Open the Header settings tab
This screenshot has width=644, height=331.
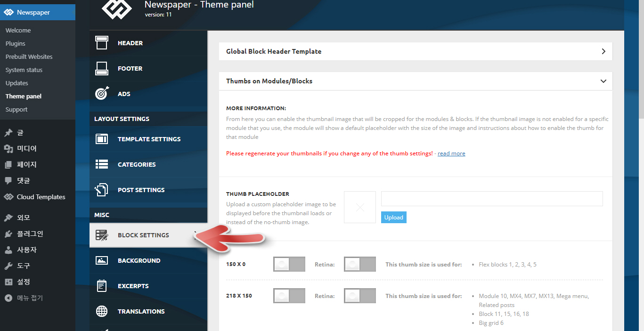(148, 43)
